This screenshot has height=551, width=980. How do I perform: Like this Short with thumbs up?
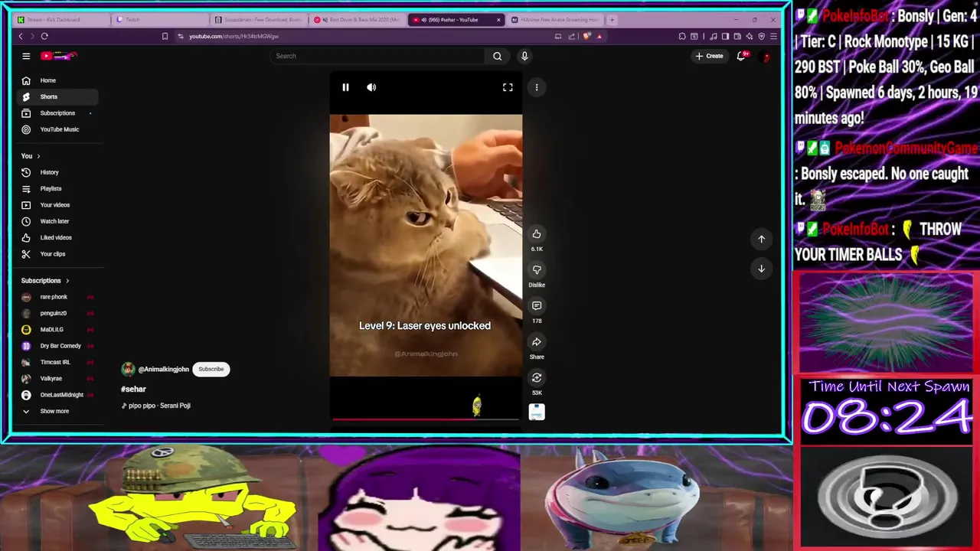537,234
